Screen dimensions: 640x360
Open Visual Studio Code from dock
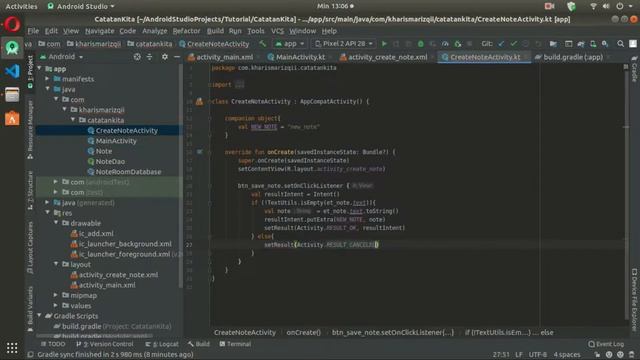coord(12,71)
